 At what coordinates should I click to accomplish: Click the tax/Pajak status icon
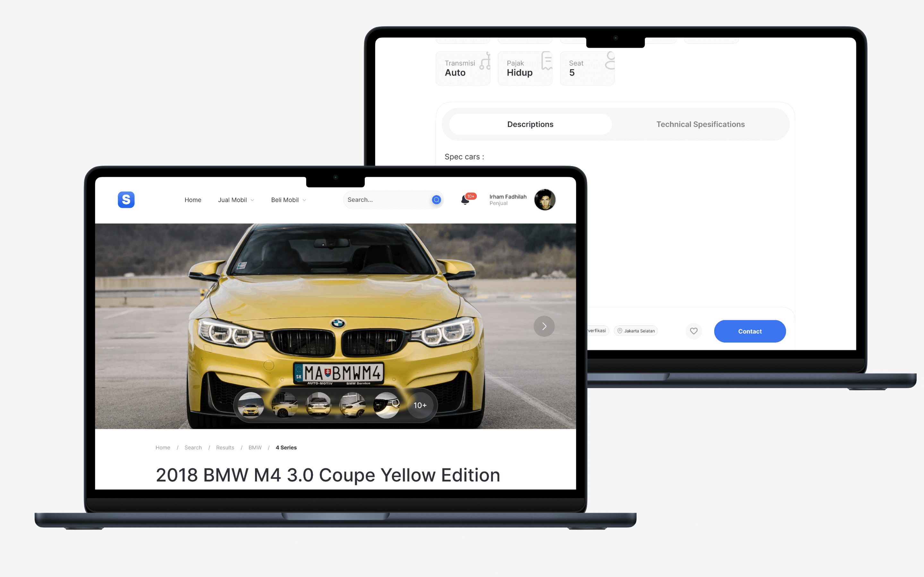(546, 62)
